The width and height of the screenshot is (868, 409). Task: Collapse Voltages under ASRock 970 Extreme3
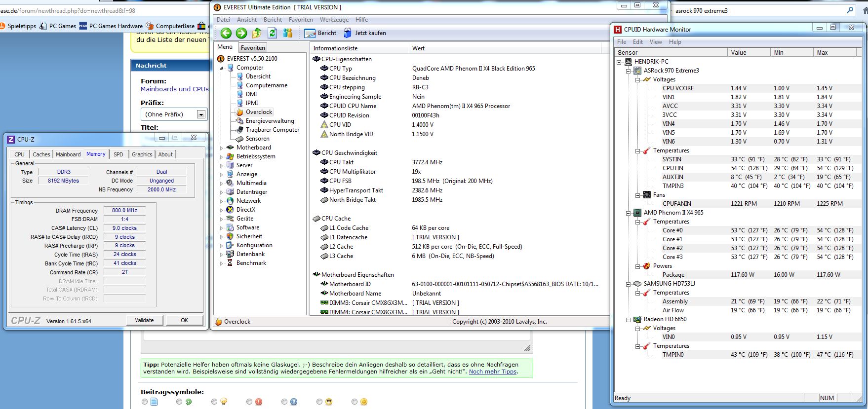tap(637, 80)
